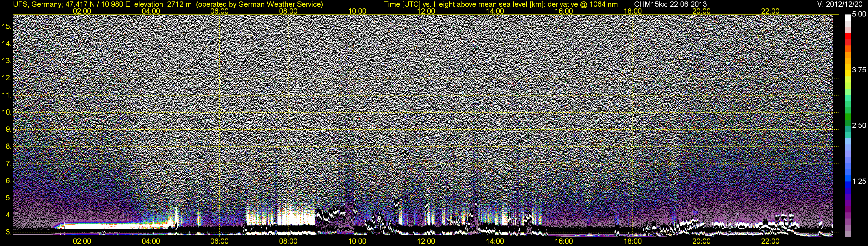Viewport: 868px width, 246px height.
Task: Select the '6.' height axis label
Action: tap(8, 181)
